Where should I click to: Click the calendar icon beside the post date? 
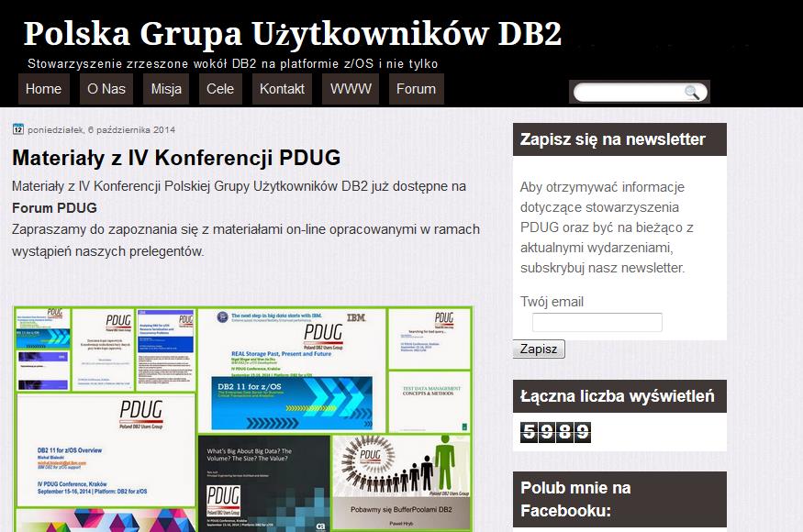(x=18, y=129)
